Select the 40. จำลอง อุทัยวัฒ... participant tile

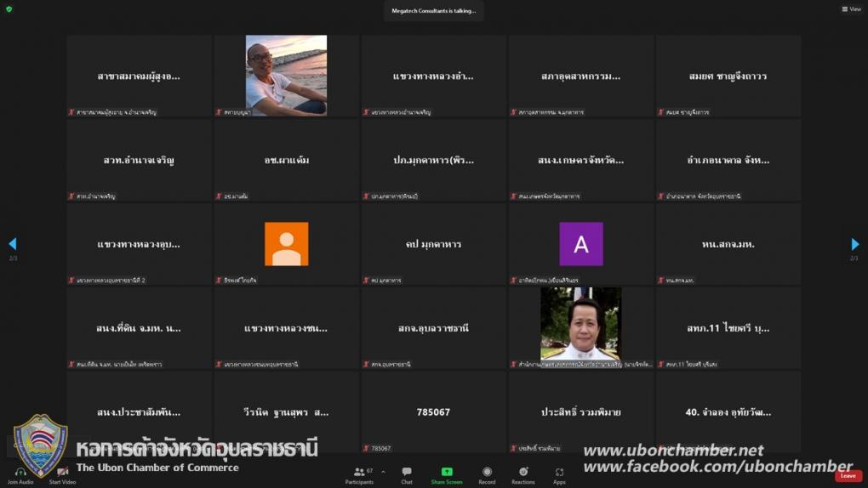point(728,412)
